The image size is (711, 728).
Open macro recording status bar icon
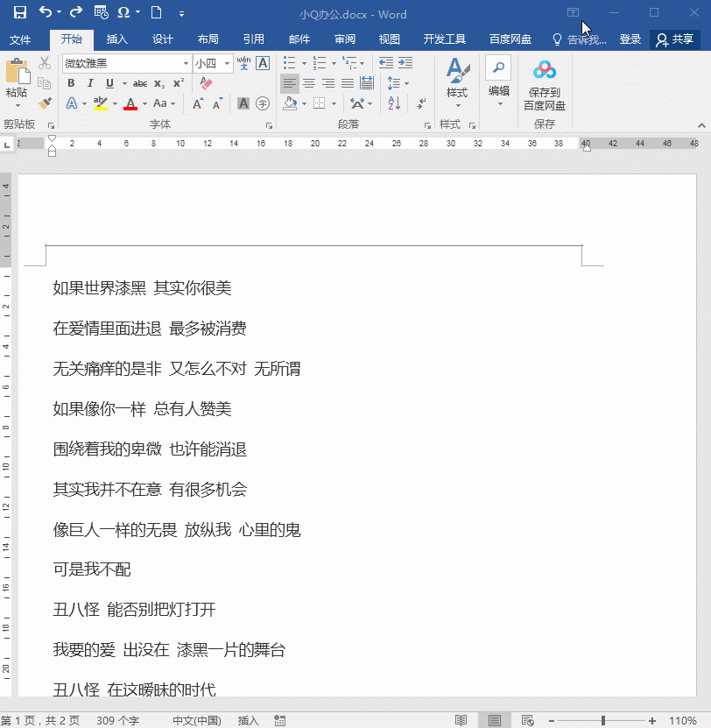(279, 720)
